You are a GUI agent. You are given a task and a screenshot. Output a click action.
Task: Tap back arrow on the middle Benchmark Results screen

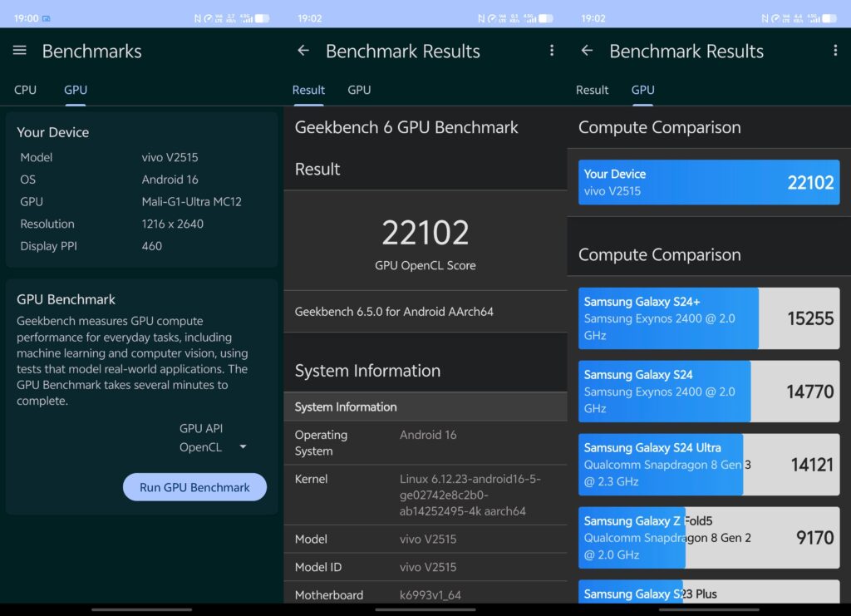coord(303,51)
